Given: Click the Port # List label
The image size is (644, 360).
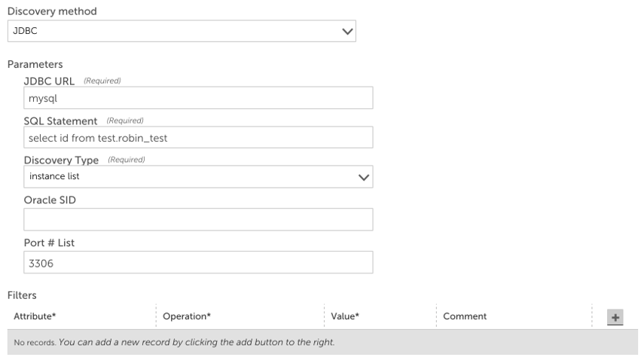Looking at the screenshot, I should 49,243.
